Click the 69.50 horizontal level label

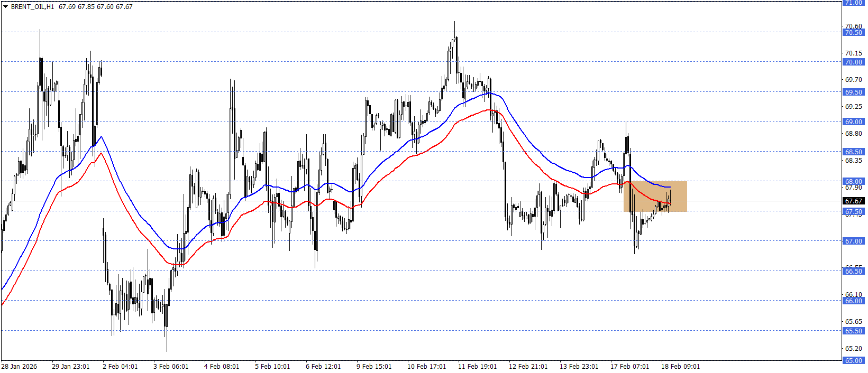853,92
